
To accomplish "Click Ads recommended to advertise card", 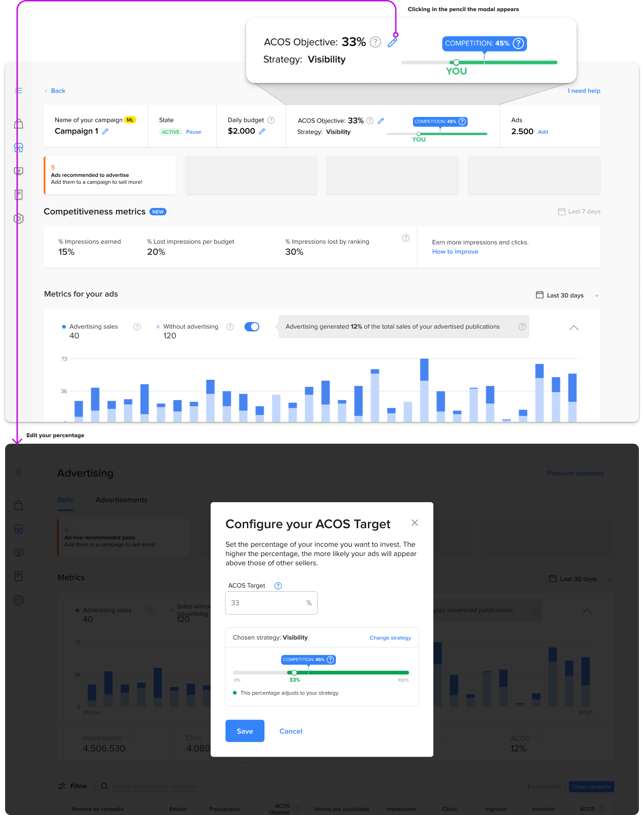I will pos(110,175).
